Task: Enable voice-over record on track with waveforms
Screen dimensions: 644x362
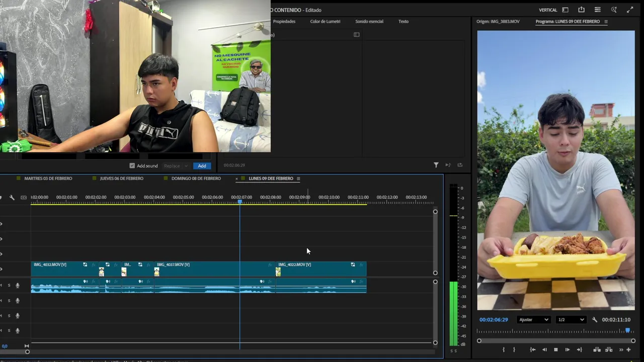Action: pyautogui.click(x=18, y=286)
